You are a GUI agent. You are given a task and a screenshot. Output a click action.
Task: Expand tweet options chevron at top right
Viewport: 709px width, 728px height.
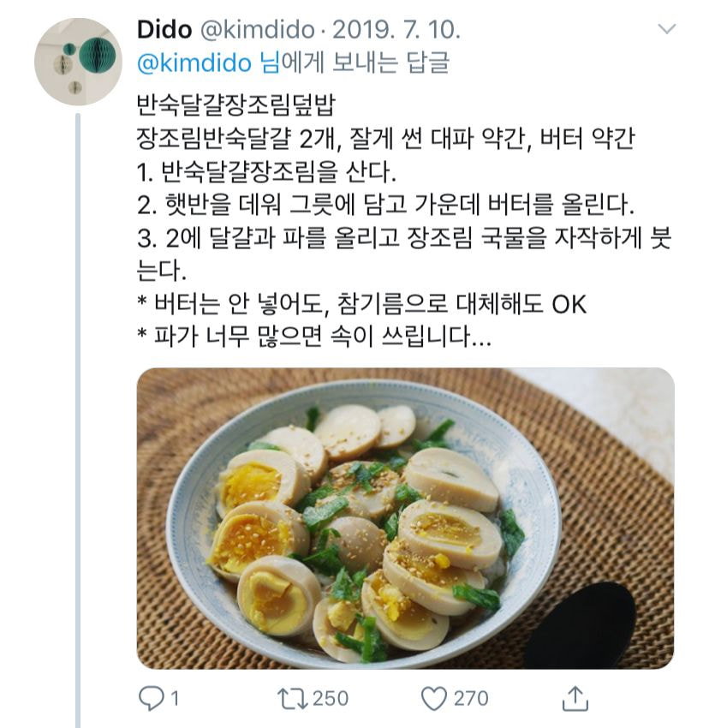667,29
